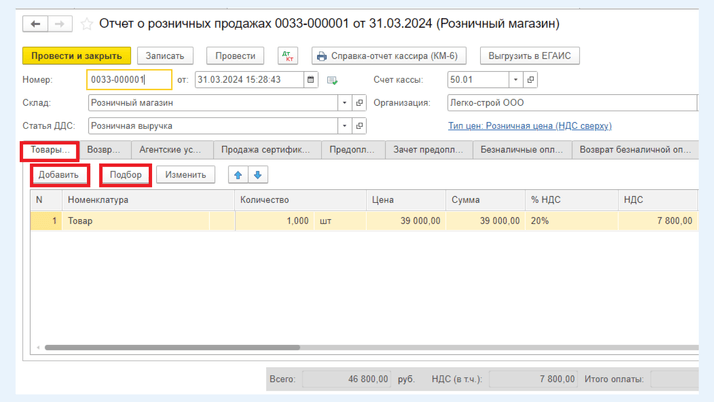Open Возврат безналичной оп... tab
This screenshot has width=714, height=402.
[635, 150]
